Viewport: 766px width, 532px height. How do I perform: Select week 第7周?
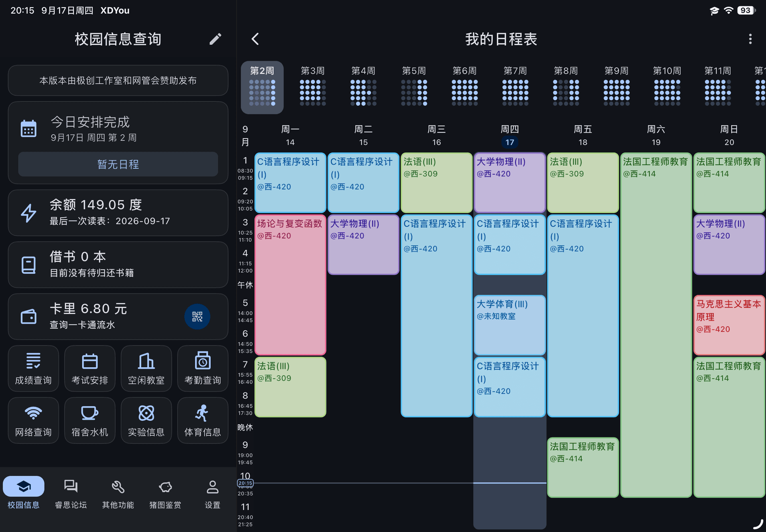coord(515,87)
